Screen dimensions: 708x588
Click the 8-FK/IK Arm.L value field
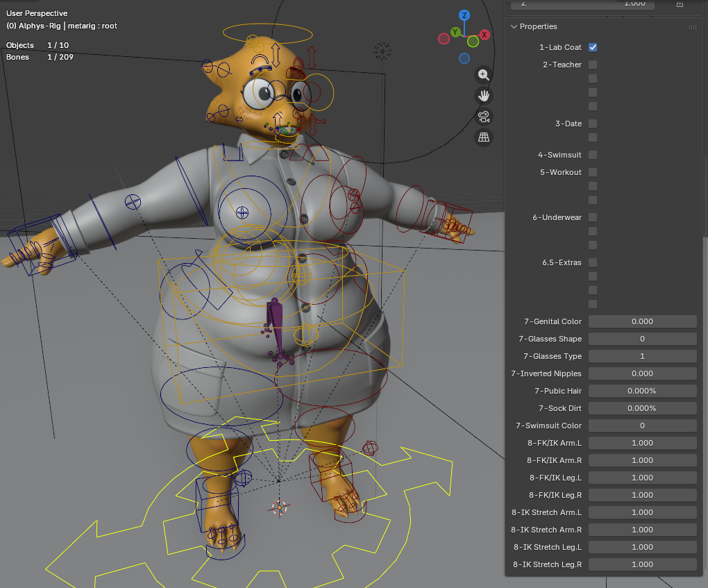(x=643, y=443)
